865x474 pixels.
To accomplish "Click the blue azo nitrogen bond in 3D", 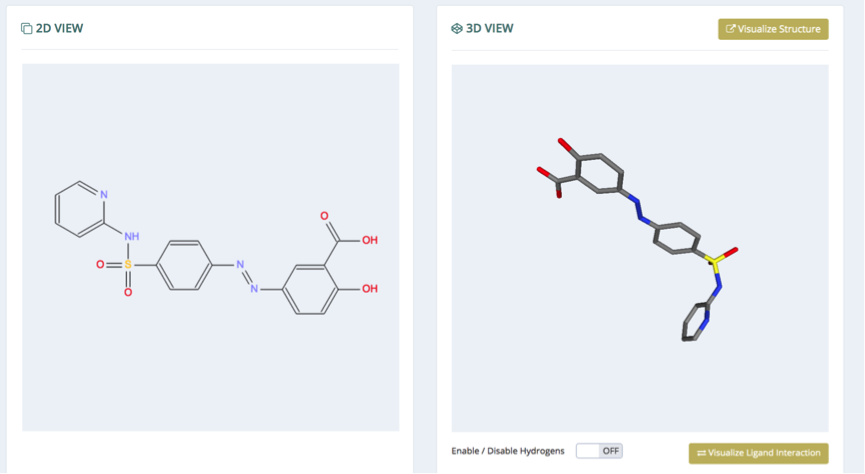I will [639, 208].
